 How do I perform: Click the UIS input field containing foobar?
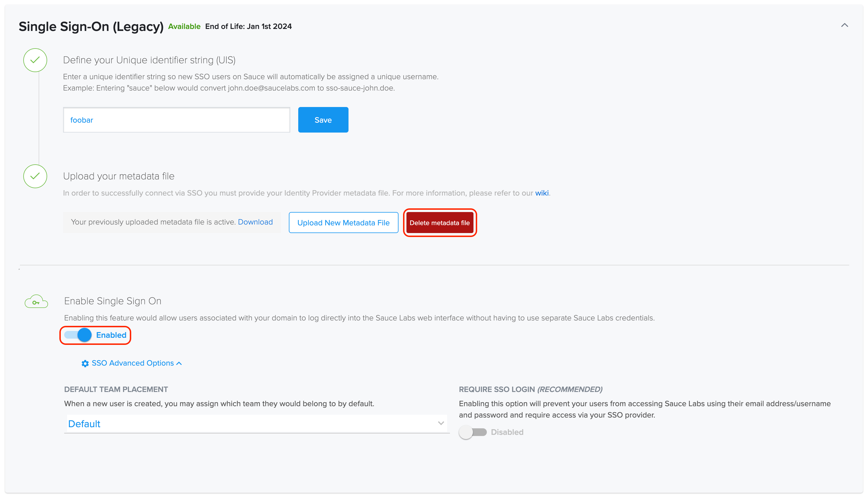pyautogui.click(x=176, y=119)
